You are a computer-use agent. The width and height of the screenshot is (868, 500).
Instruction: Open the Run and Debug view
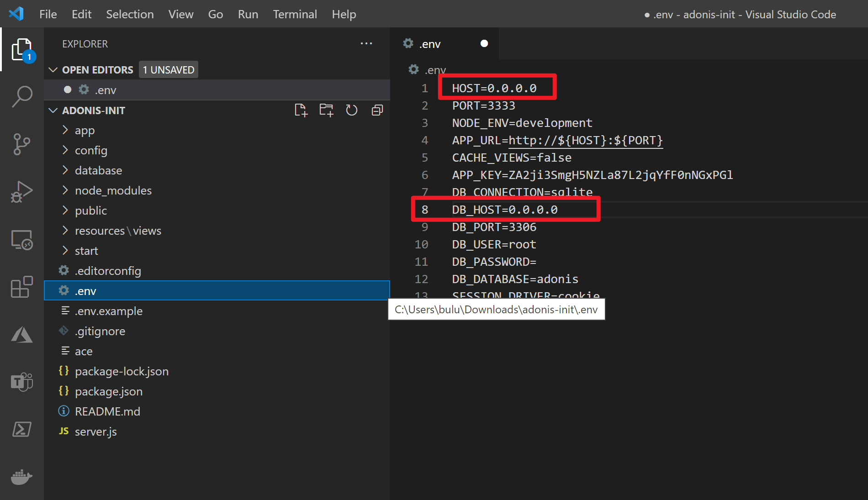pos(22,192)
